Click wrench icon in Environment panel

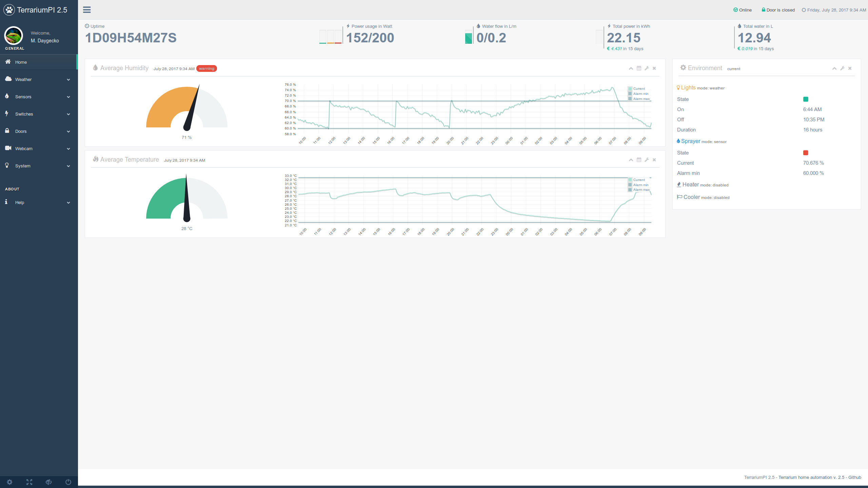pyautogui.click(x=842, y=68)
